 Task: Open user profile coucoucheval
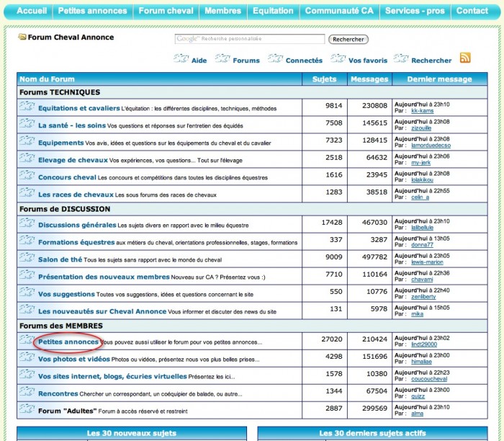coord(429,379)
